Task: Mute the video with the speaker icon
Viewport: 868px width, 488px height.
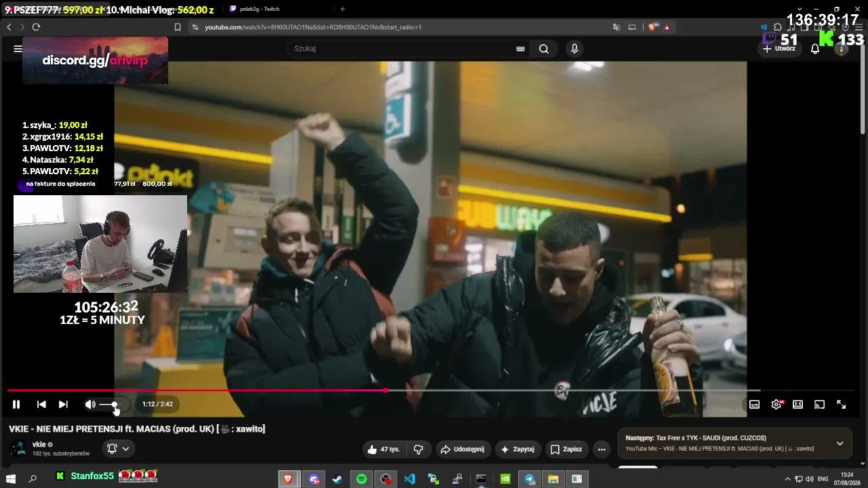Action: [x=90, y=405]
